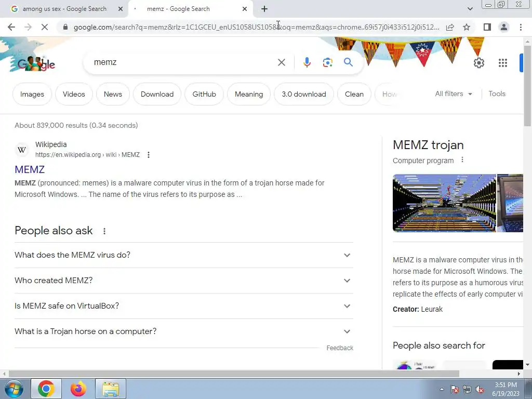Open the clock showing 3:51 PM
Viewport: 532px width, 399px height.
[506, 389]
